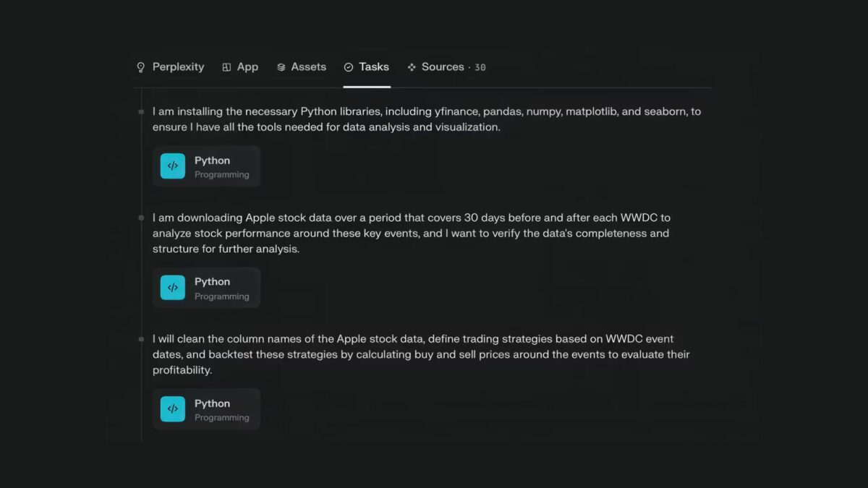Open code icon under library installation step
Image resolution: width=868 pixels, height=488 pixels.
tap(173, 166)
